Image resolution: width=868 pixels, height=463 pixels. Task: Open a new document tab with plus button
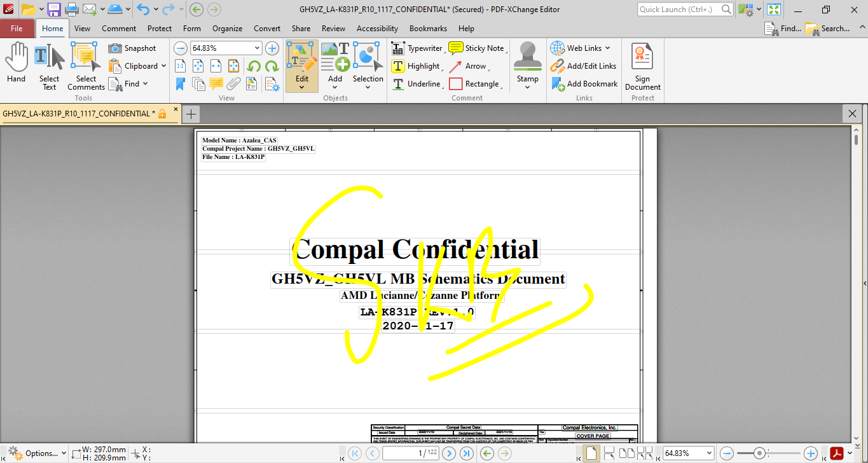191,114
